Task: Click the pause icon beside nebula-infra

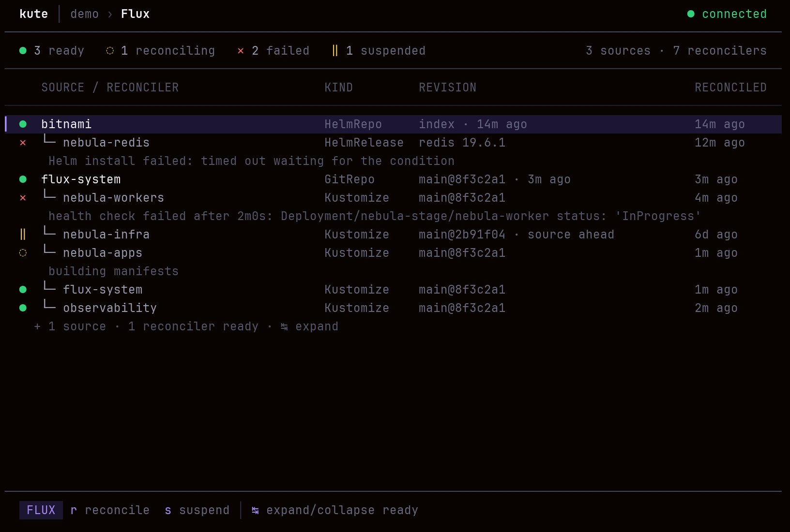Action: tap(23, 235)
